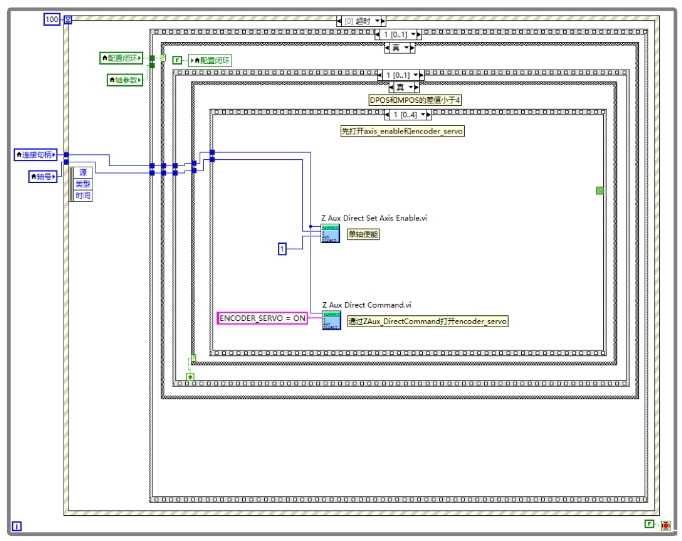Click the DPOS和MPOS的差值小于4 comment label

415,100
